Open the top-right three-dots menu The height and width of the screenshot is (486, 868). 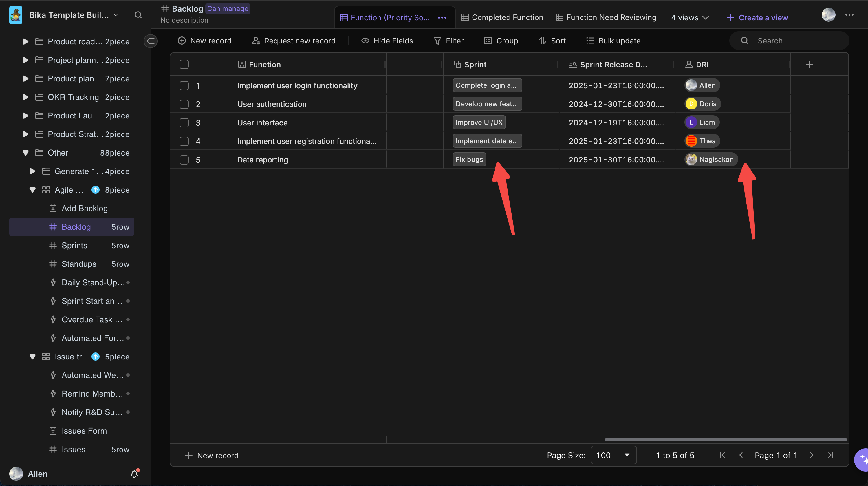coord(849,15)
